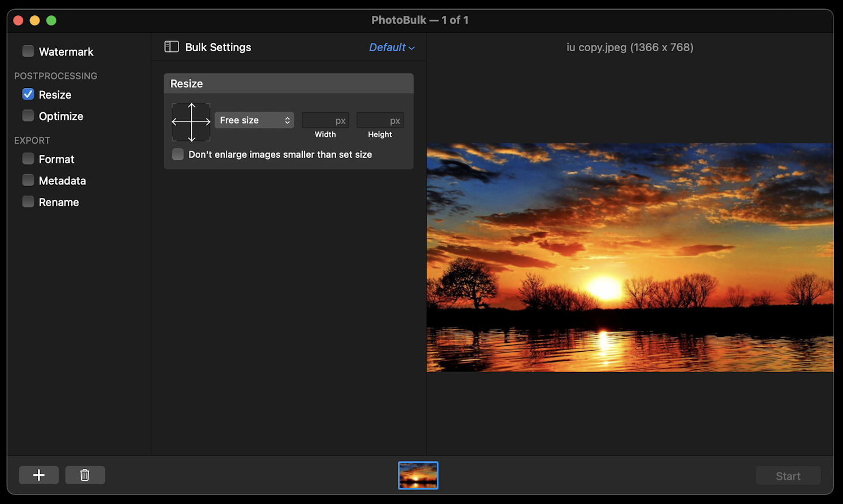
Task: Click the trash icon to remove image
Action: coord(85,475)
